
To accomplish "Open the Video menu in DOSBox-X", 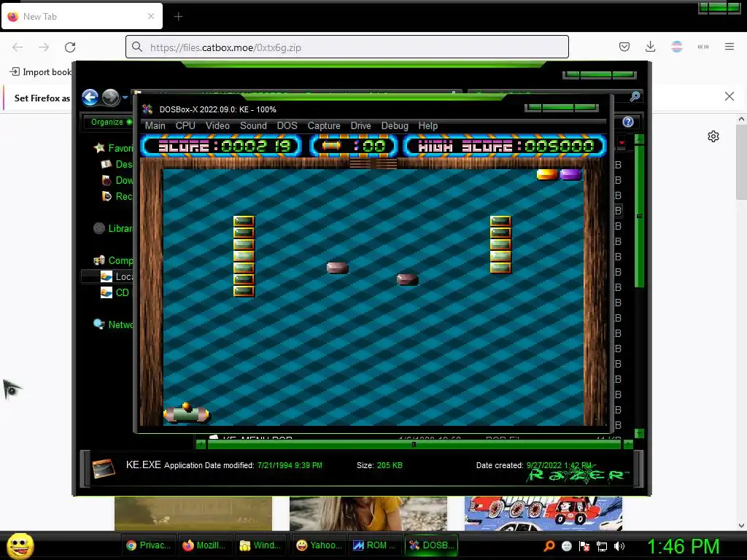I will coord(217,125).
